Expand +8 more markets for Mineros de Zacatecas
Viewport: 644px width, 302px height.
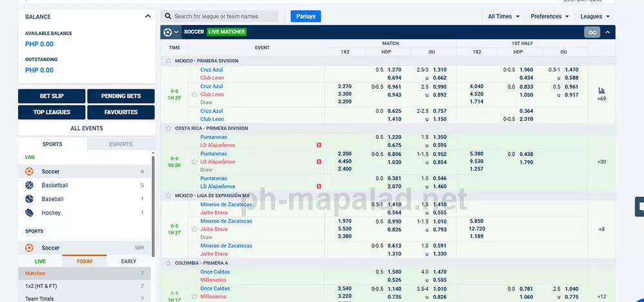[x=601, y=229]
